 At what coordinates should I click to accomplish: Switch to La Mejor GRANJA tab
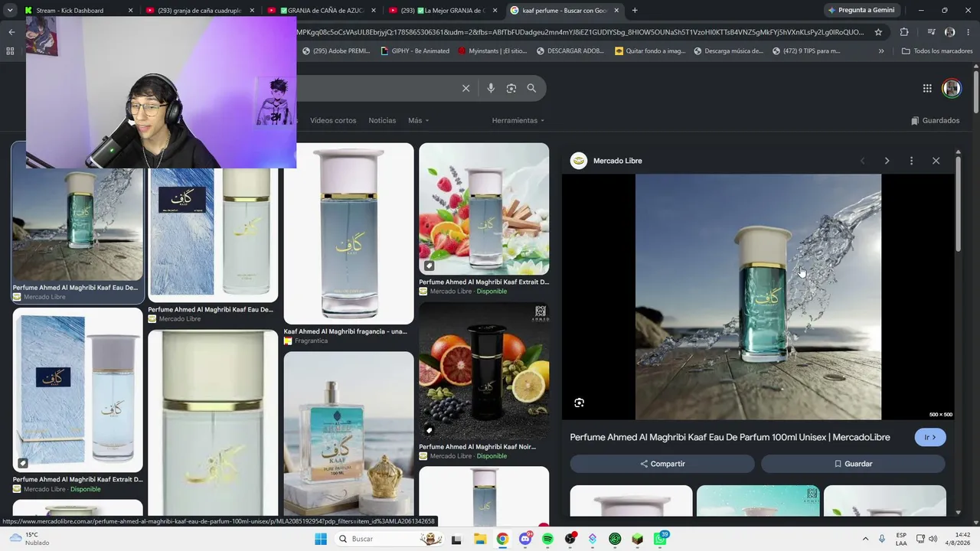tap(443, 11)
